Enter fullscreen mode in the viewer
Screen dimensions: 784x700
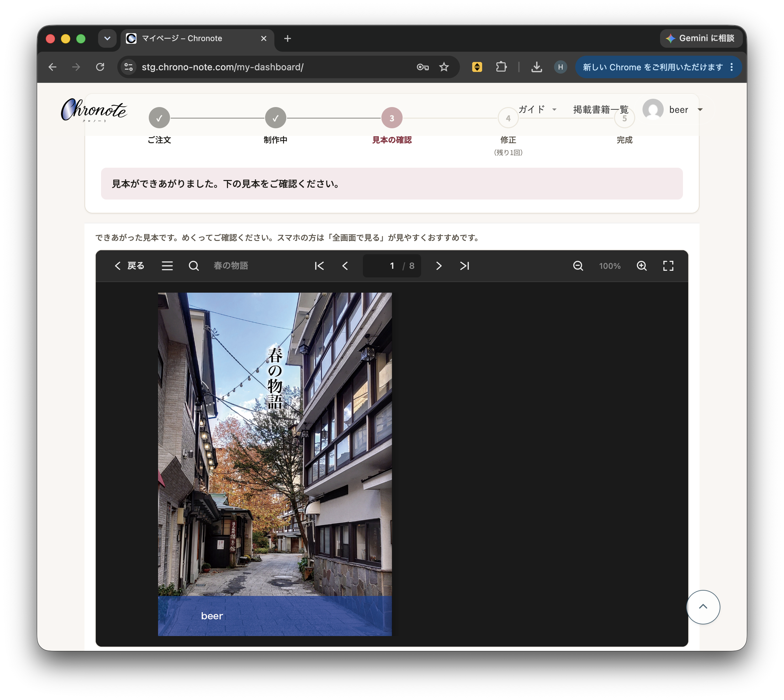point(668,266)
